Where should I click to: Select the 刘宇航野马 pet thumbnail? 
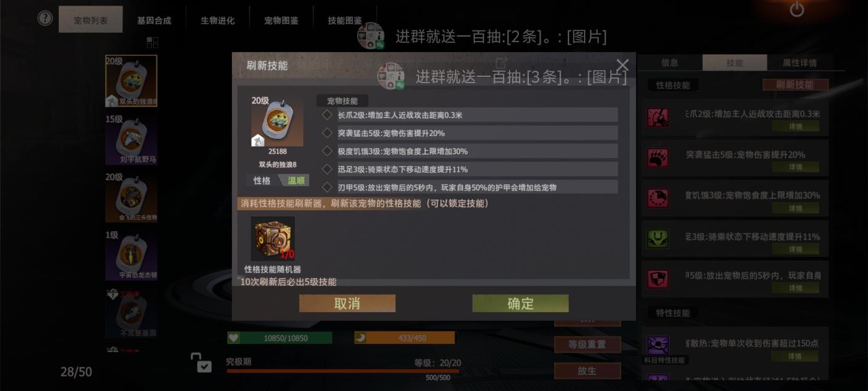[131, 139]
